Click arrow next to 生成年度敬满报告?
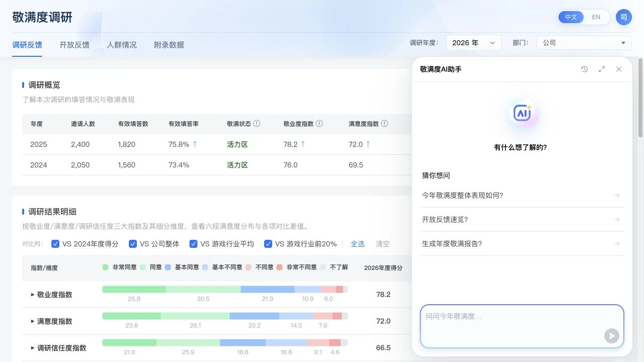Image resolution: width=644 pixels, height=362 pixels. click(617, 244)
